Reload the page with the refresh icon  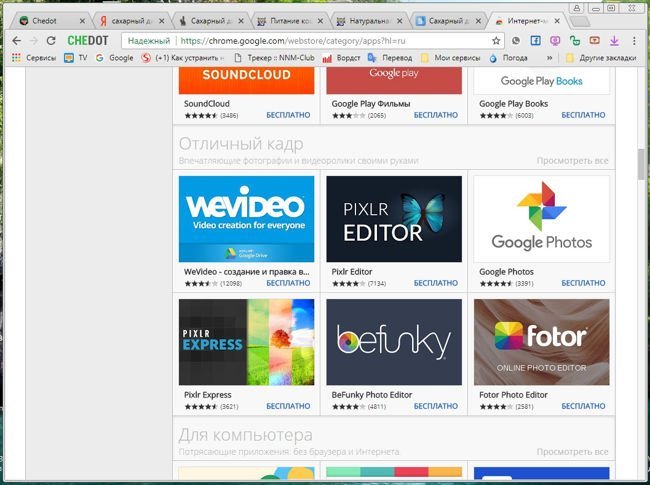click(51, 41)
